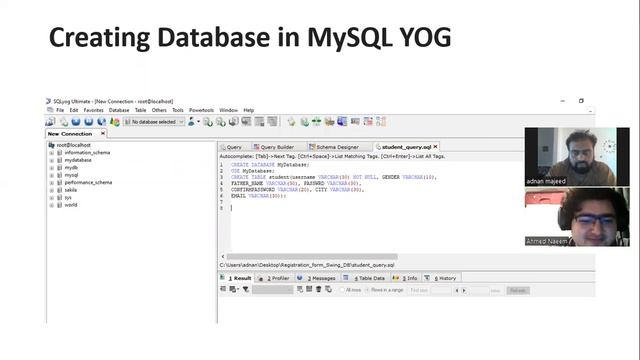Viewport: 640px width, 360px height.
Task: Open the Edit menu
Action: point(73,110)
